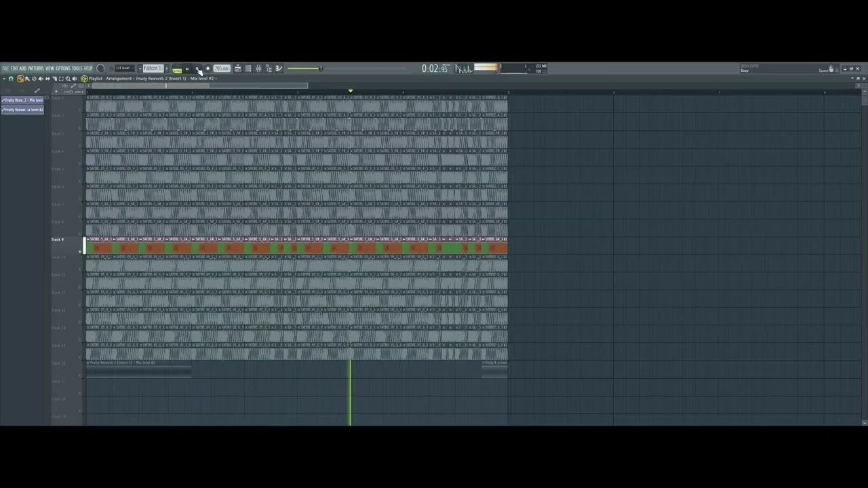Click the first view icon after the tempo
The image size is (868, 488).
[x=238, y=68]
